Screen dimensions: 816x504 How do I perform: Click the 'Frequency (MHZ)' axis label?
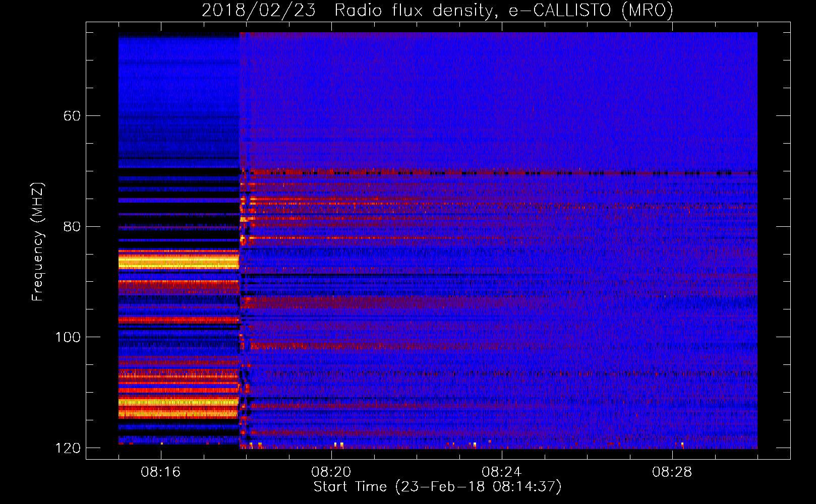pos(38,242)
